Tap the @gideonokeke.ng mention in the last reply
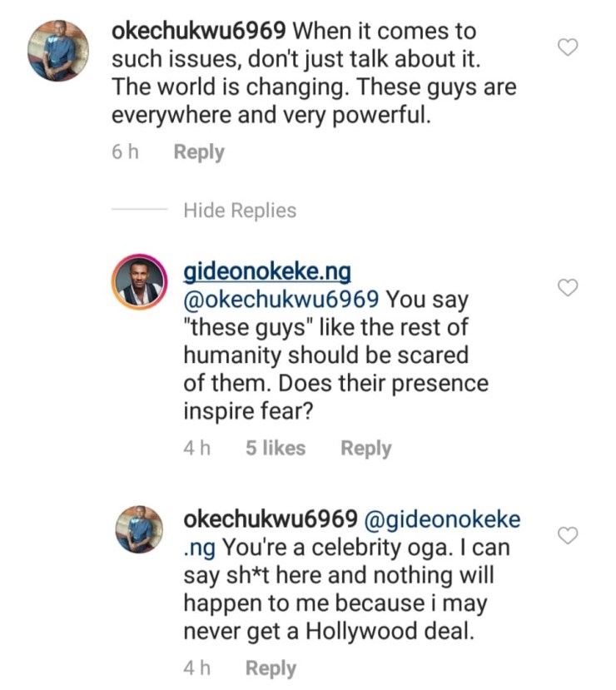Image resolution: width=616 pixels, height=690 pixels. coord(443,519)
